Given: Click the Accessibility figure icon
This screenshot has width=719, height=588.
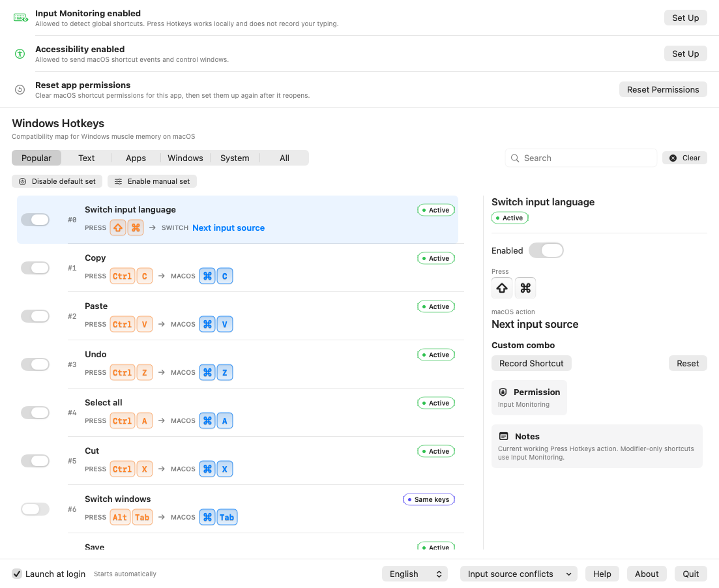Looking at the screenshot, I should pyautogui.click(x=20, y=53).
